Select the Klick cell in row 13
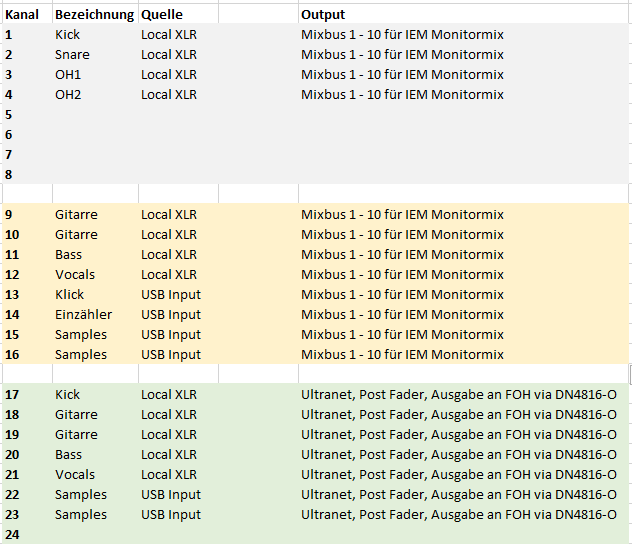Viewport: 632px width, 544px height. tap(70, 295)
